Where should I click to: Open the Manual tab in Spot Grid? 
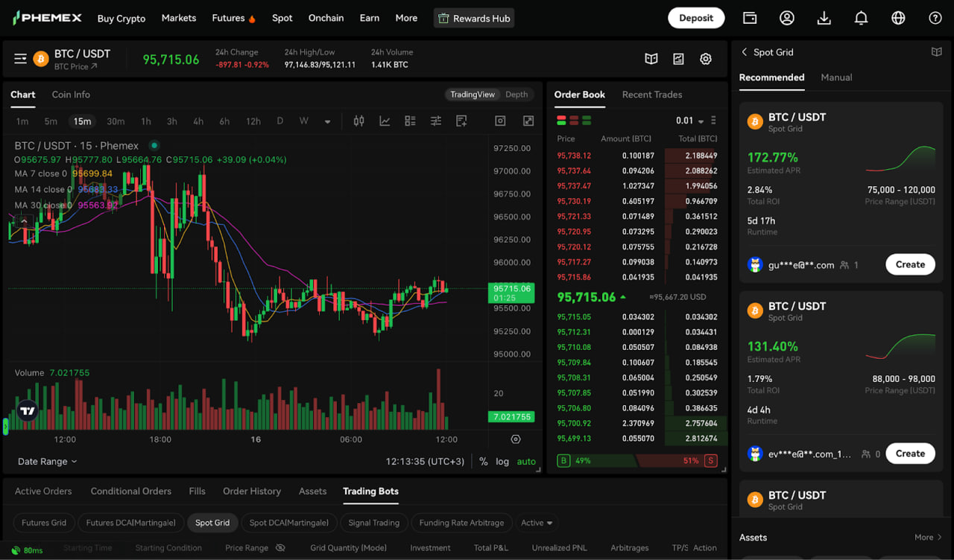(x=836, y=77)
